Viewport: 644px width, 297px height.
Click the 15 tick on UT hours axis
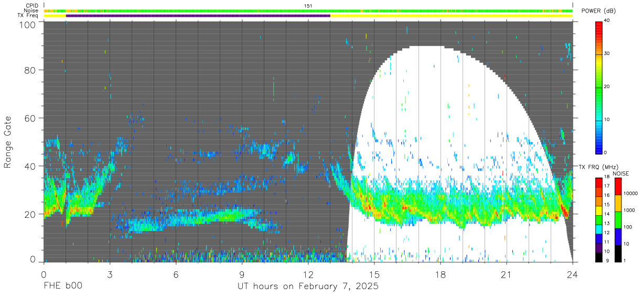pos(374,274)
